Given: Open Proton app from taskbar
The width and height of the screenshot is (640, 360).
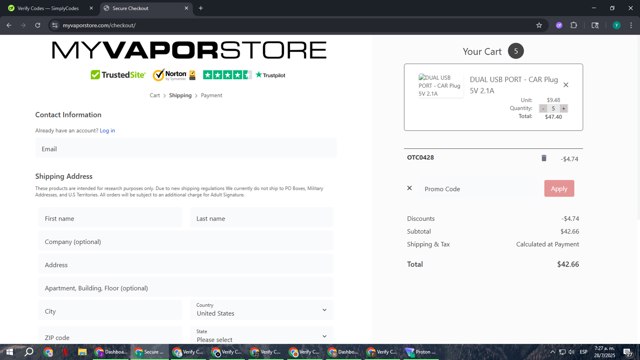Looking at the screenshot, I should (x=420, y=352).
